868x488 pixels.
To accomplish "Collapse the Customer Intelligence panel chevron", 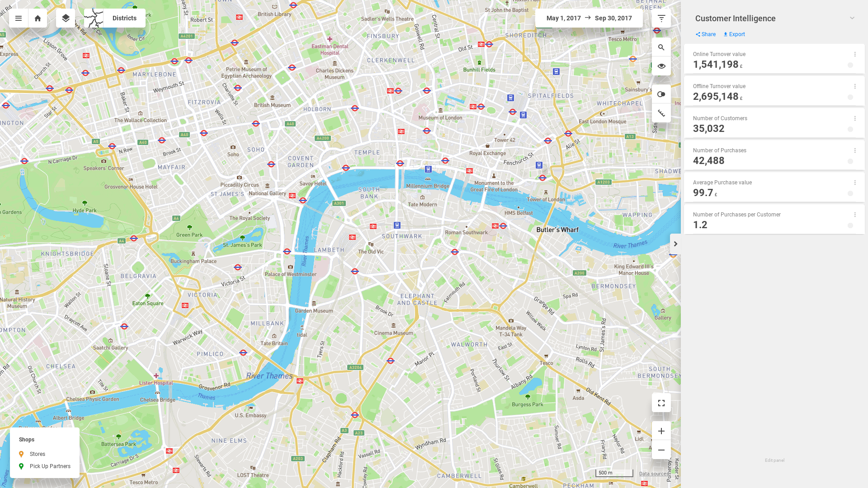I will (852, 18).
